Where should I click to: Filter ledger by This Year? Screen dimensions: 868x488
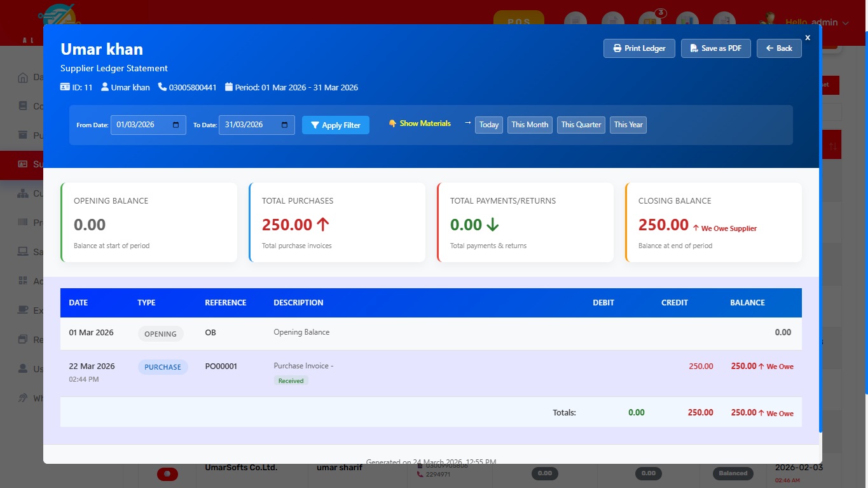pyautogui.click(x=628, y=125)
